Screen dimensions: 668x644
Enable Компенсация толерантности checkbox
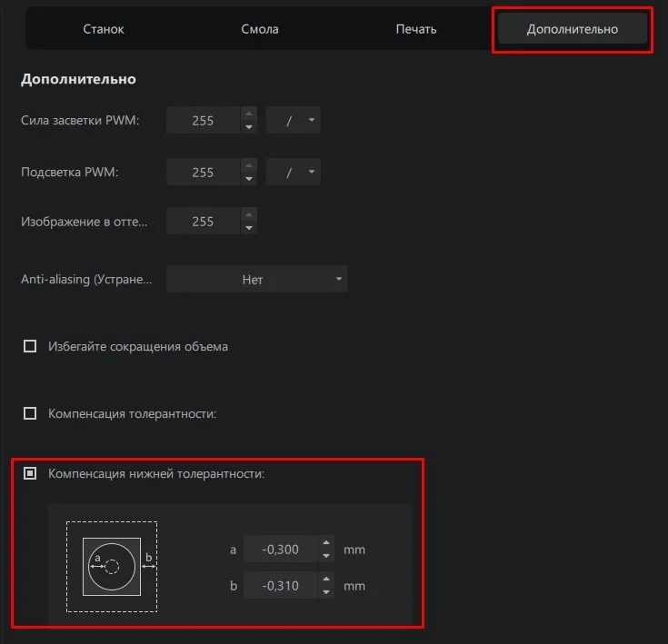[x=30, y=413]
